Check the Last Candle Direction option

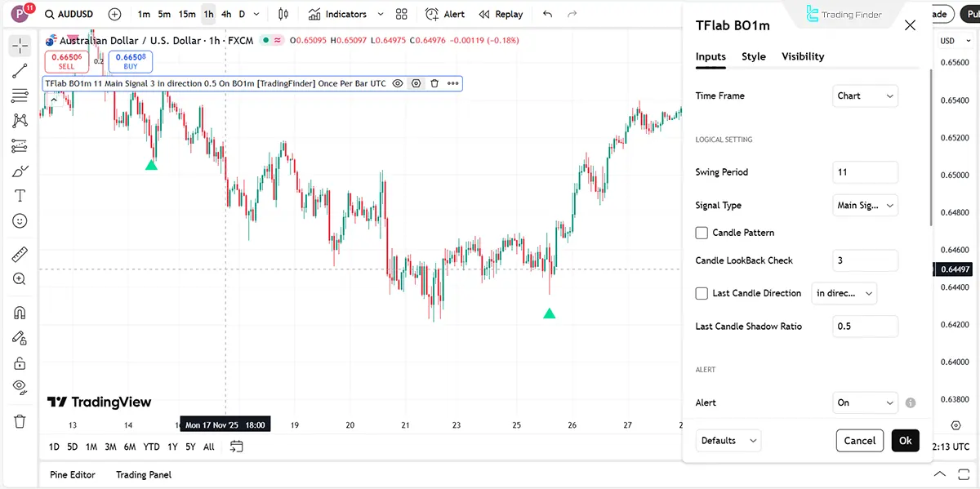[x=702, y=293]
